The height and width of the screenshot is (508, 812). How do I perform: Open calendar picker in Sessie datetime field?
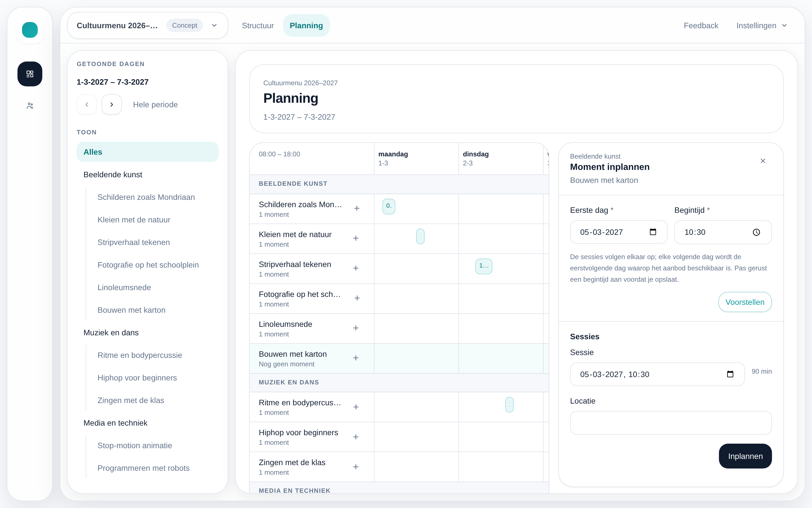[x=730, y=374]
